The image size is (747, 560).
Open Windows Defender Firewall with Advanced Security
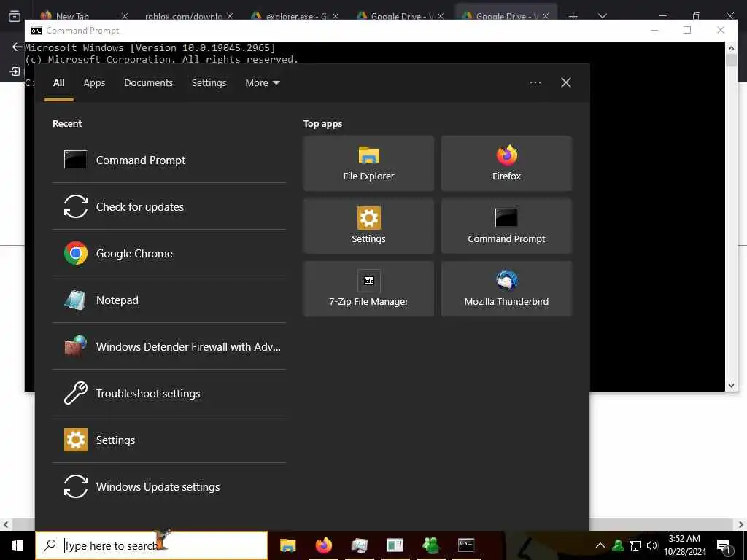coord(169,346)
